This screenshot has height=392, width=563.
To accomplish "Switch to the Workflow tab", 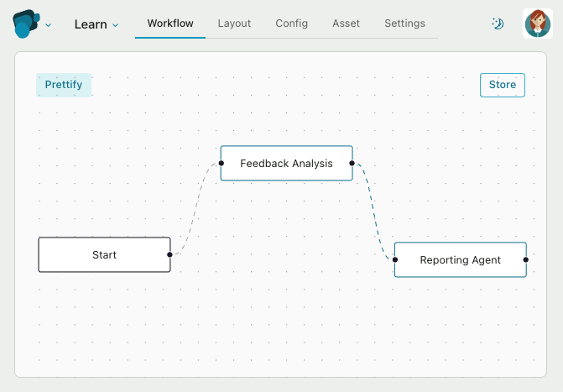I will pyautogui.click(x=170, y=24).
